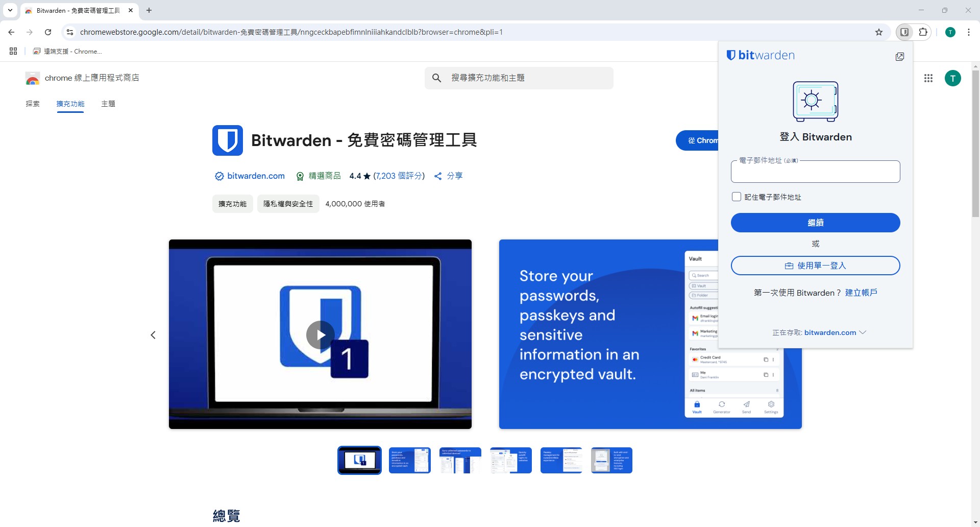Click the email address input field
Screen dimensions: 980x527
(815, 172)
